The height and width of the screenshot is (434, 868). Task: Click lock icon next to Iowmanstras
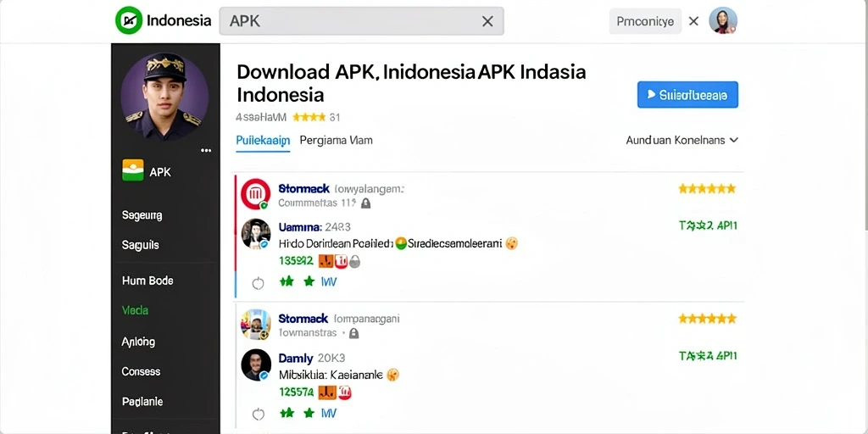coord(353,333)
